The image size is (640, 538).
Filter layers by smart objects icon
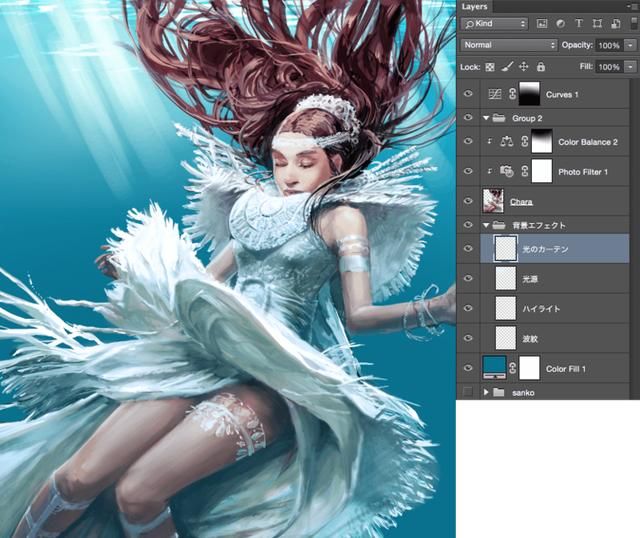tap(616, 24)
